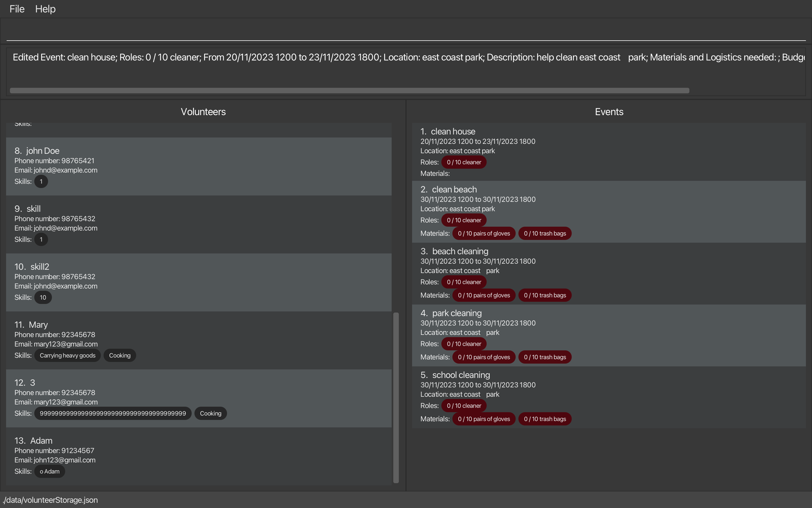This screenshot has height=508, width=812.
Task: Open the Help menu
Action: point(45,9)
